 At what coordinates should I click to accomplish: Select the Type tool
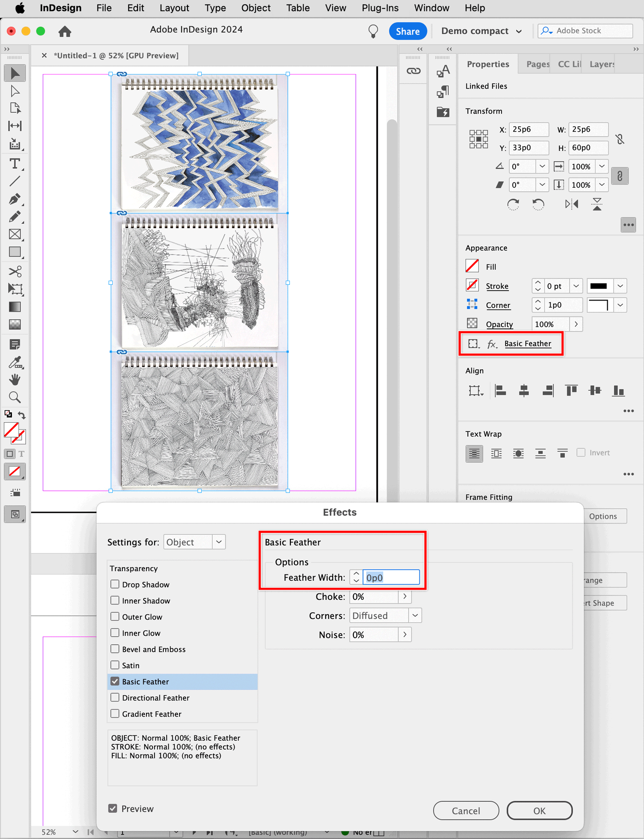pos(15,163)
